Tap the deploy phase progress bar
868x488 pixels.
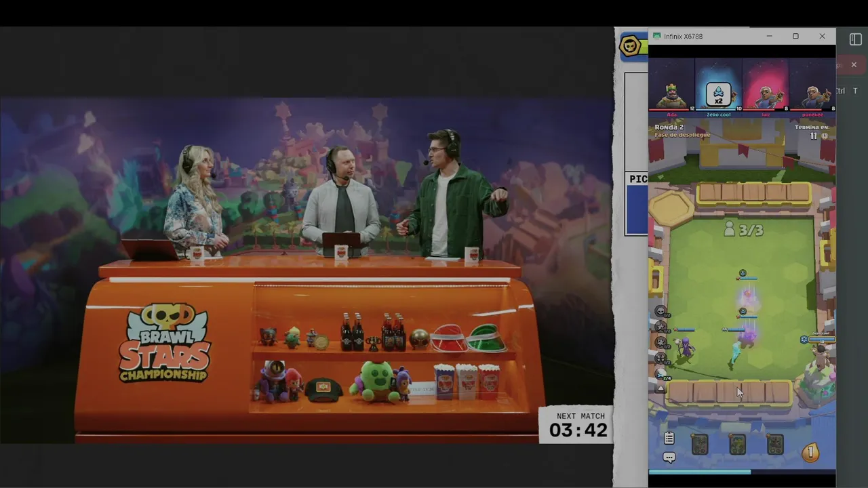tap(742, 472)
